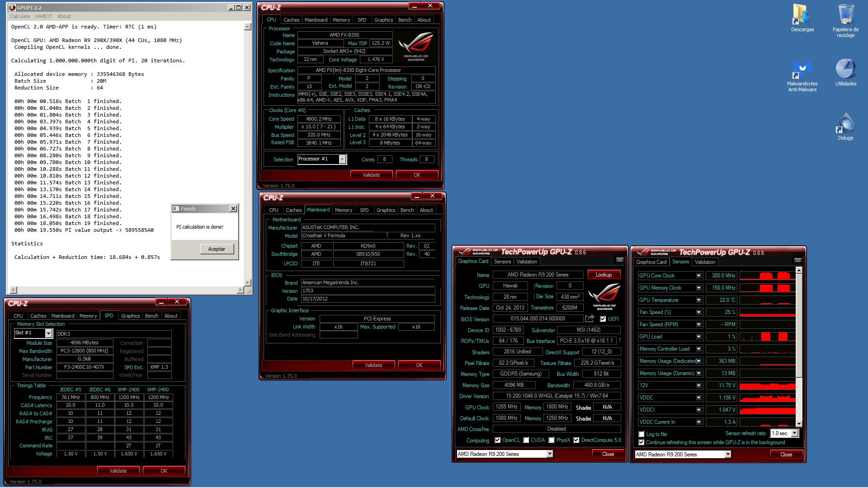Click the GPU-Z Lookup button

tap(604, 275)
